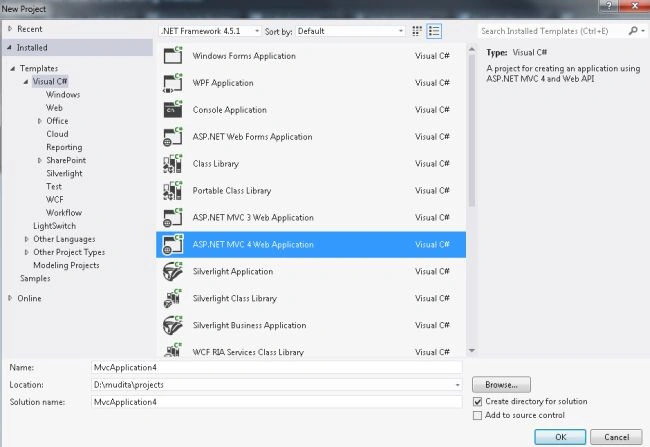Viewport: 650px width, 447px height.
Task: Select the LightSwitch template category
Action: click(x=54, y=226)
